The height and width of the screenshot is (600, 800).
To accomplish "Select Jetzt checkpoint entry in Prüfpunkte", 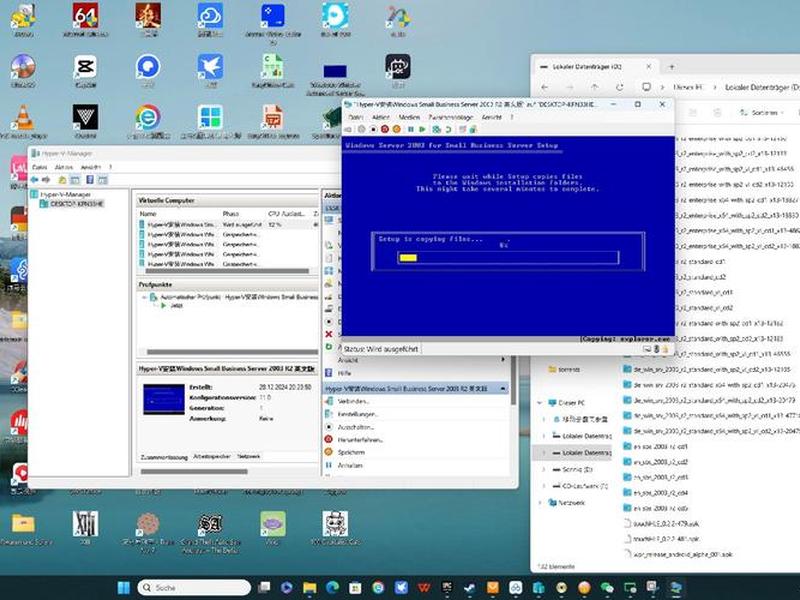I will tap(177, 306).
